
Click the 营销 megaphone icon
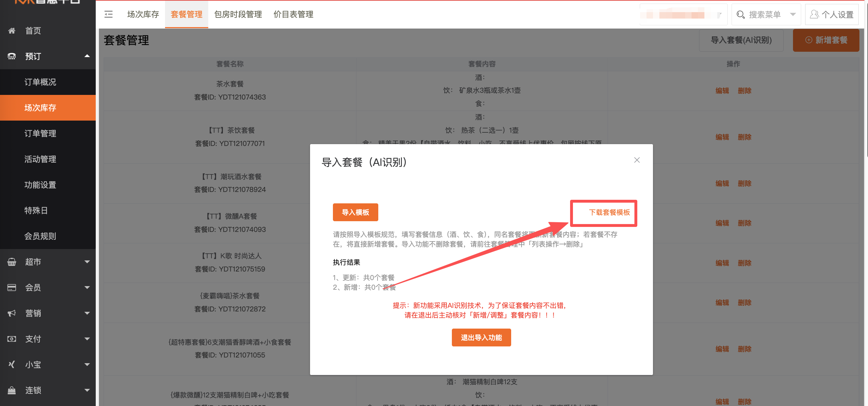click(x=12, y=313)
